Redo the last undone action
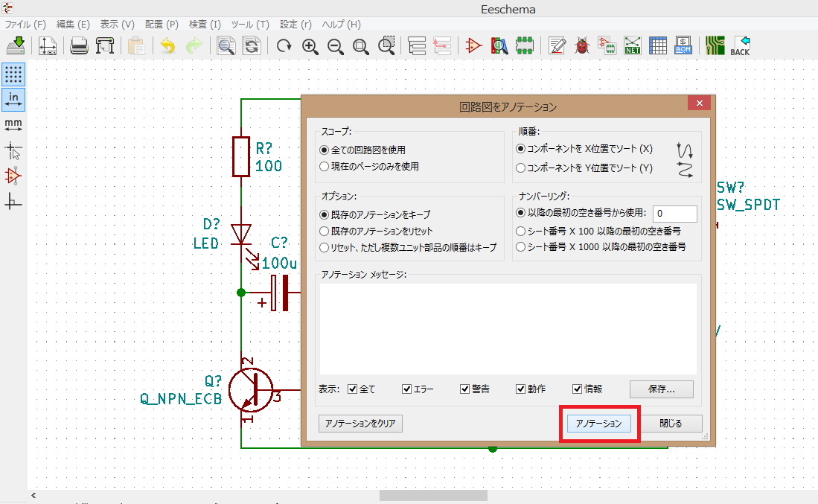Image resolution: width=818 pixels, height=504 pixels. click(x=194, y=46)
